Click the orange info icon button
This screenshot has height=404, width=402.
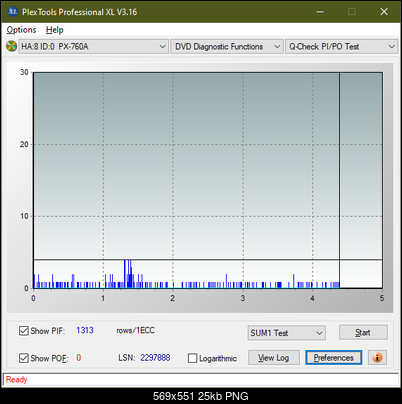pos(377,358)
